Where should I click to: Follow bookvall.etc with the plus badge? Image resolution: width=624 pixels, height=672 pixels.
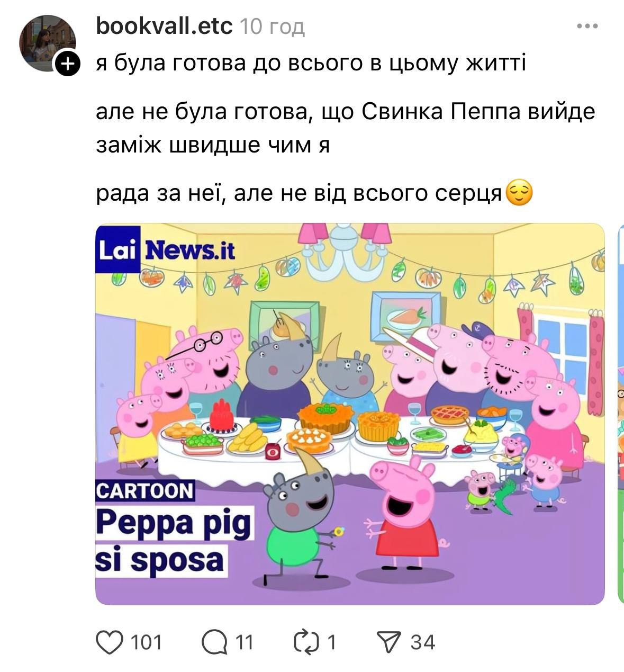click(x=67, y=64)
